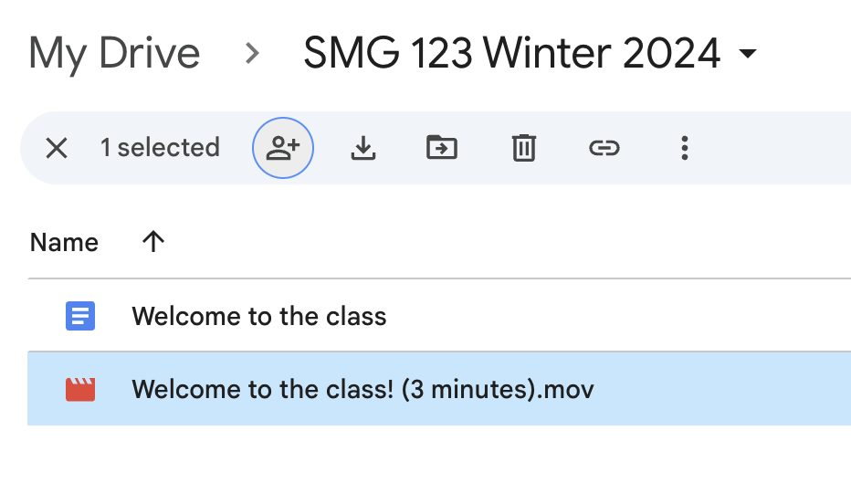
Task: Download the selected file
Action: pos(363,148)
